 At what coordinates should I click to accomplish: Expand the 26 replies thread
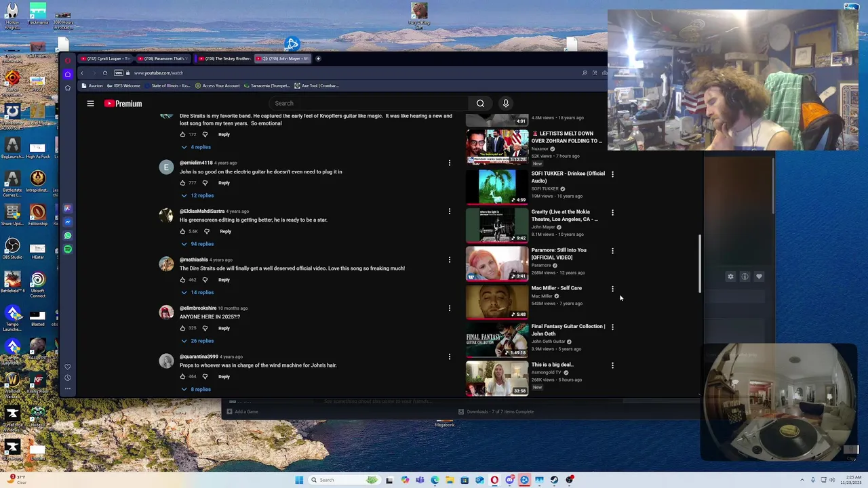pyautogui.click(x=197, y=341)
